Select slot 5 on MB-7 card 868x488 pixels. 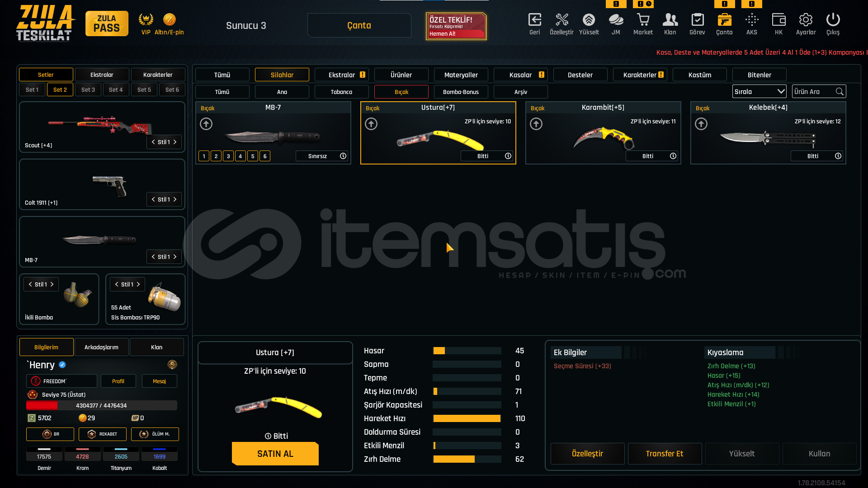pyautogui.click(x=253, y=156)
